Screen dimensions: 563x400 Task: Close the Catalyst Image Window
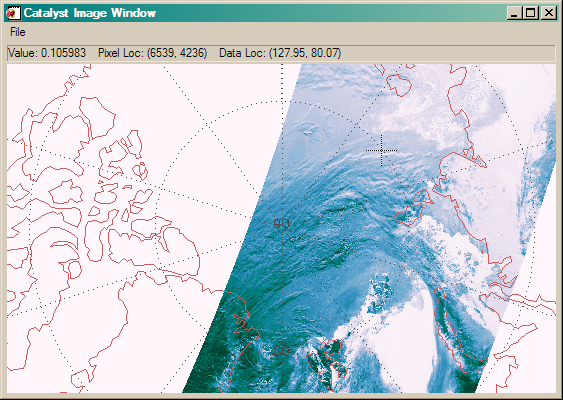point(548,13)
